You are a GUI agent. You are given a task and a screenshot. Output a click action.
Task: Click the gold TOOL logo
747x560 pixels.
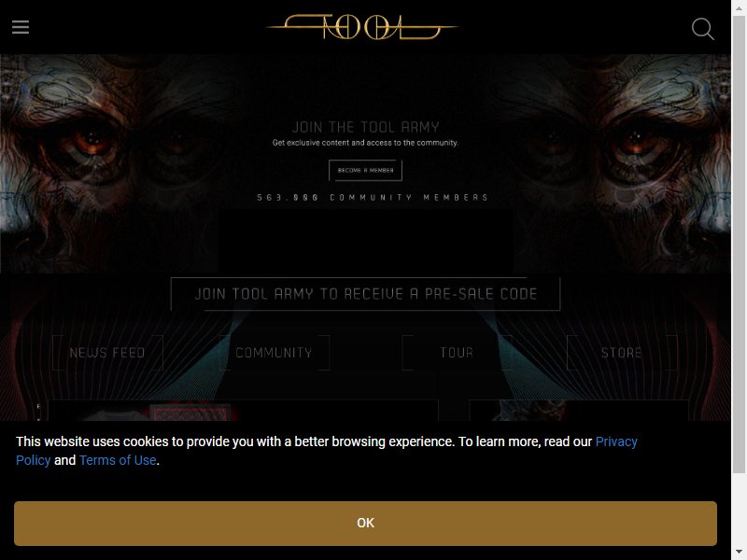361,27
